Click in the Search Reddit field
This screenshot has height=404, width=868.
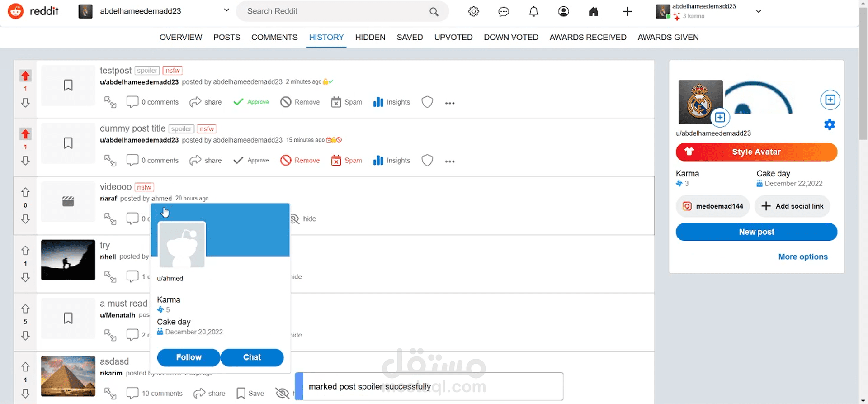[342, 11]
